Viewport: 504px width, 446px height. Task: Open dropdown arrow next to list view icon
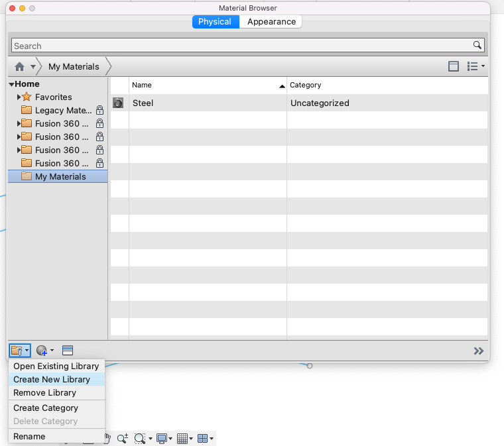(483, 66)
